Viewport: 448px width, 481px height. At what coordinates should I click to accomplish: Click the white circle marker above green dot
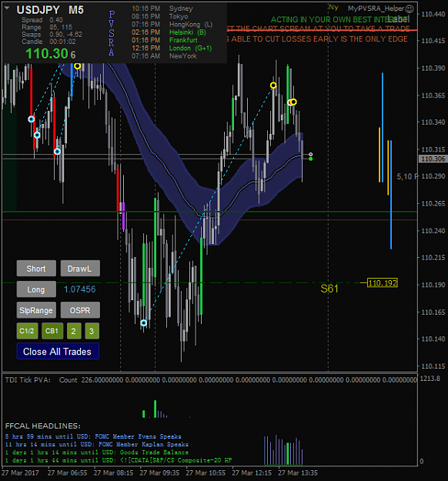(x=311, y=154)
